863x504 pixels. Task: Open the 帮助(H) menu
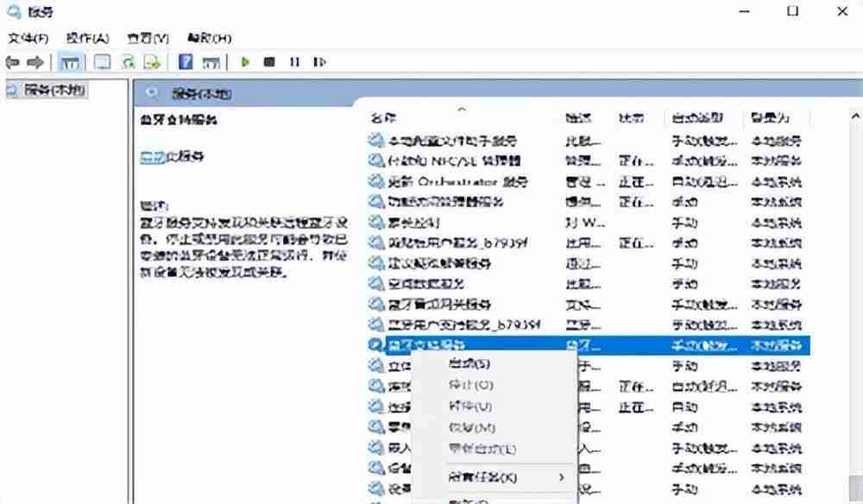point(209,38)
